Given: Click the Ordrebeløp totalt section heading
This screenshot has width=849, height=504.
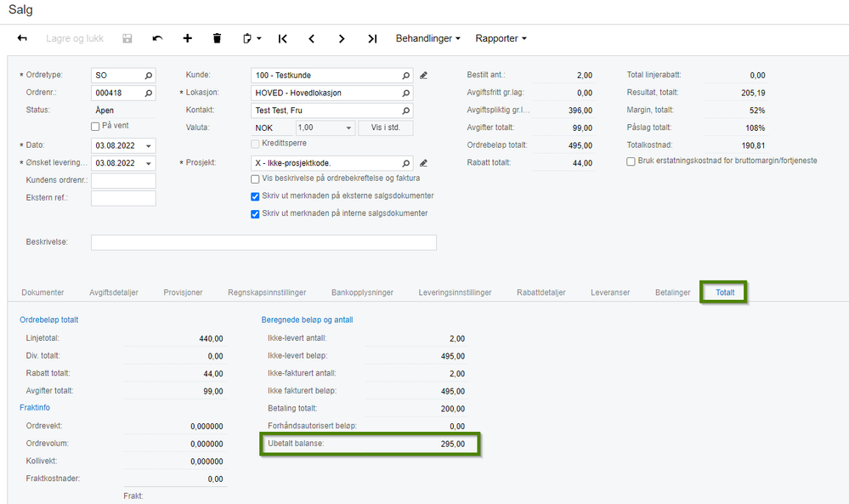Looking at the screenshot, I should pyautogui.click(x=48, y=320).
